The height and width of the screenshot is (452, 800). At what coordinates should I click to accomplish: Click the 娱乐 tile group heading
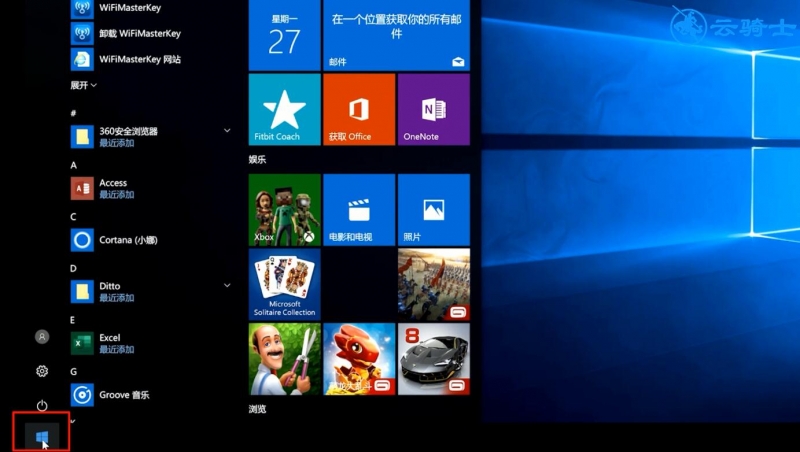coord(257,160)
